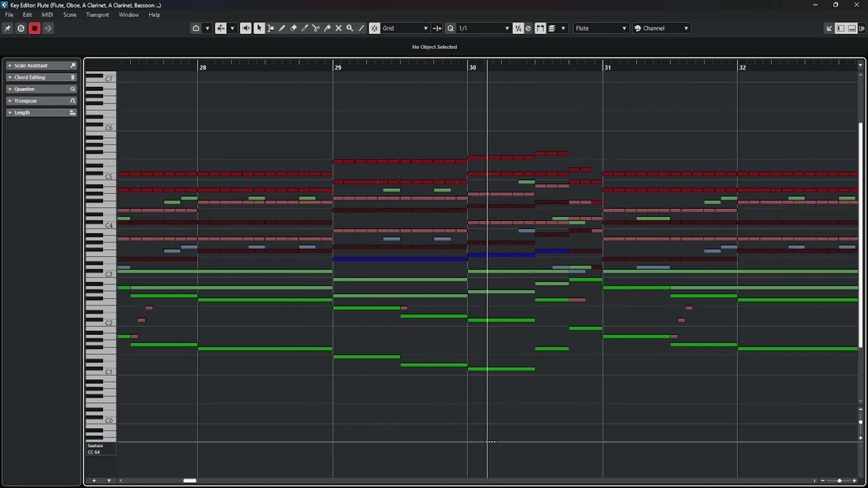Select the Glue tool

pyautogui.click(x=328, y=28)
